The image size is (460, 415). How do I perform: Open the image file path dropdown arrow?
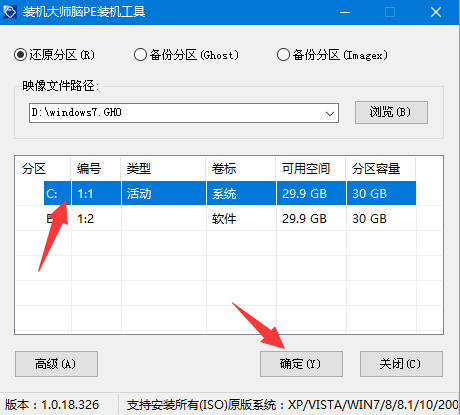pos(330,113)
